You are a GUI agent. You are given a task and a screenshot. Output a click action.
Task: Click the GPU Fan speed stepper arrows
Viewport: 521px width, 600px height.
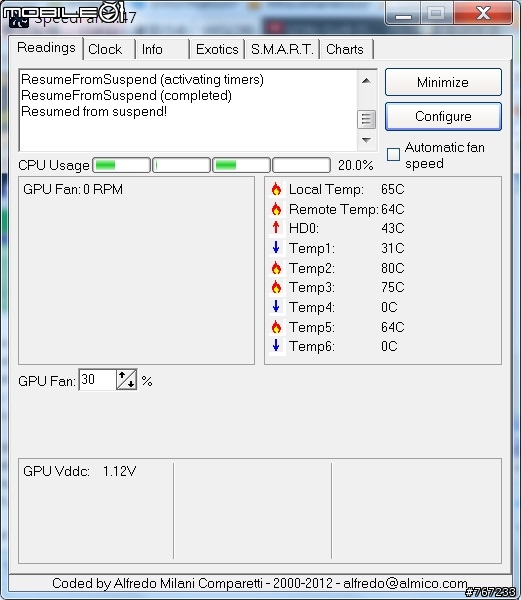[127, 380]
